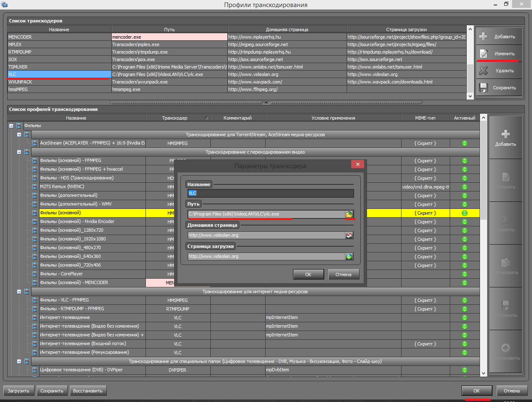
Task: Collapse the root Фильмы tree node
Action: pyautogui.click(x=11, y=126)
